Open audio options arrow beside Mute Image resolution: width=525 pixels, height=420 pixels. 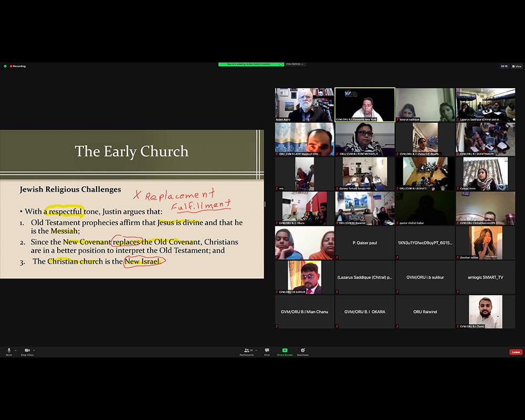(15, 350)
